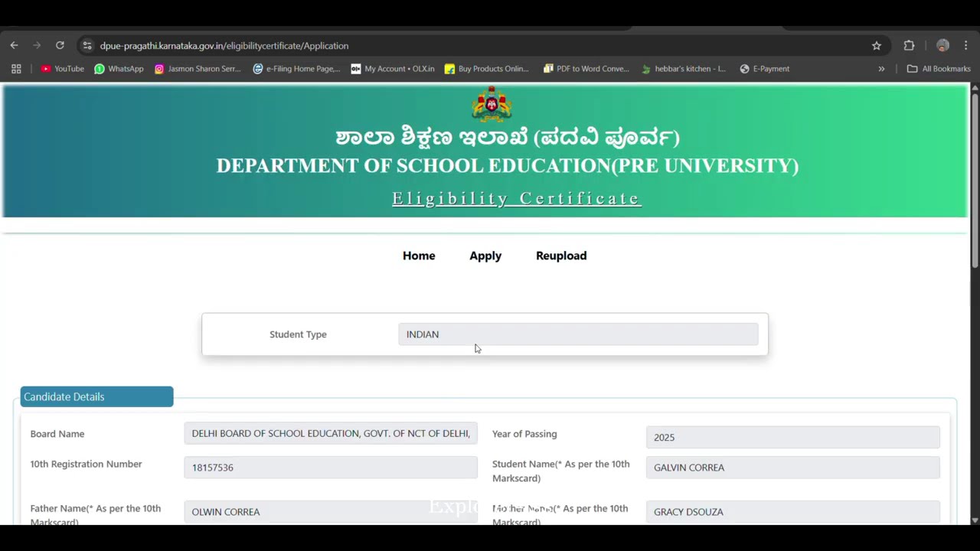Click the page vertical scrollbar thumb
Viewport: 980px width, 551px height.
[x=975, y=180]
